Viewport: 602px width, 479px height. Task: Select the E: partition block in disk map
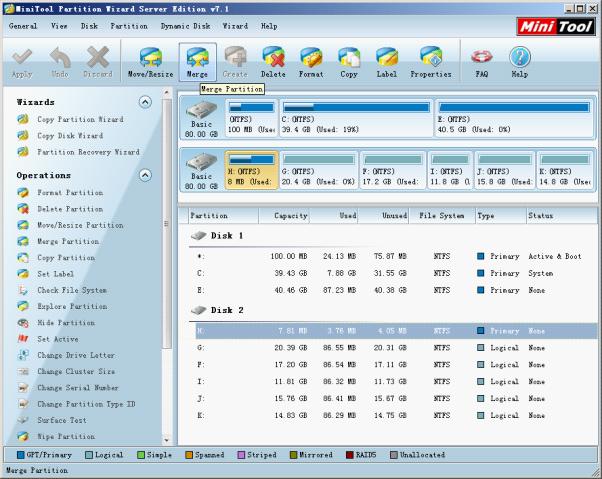(514, 118)
